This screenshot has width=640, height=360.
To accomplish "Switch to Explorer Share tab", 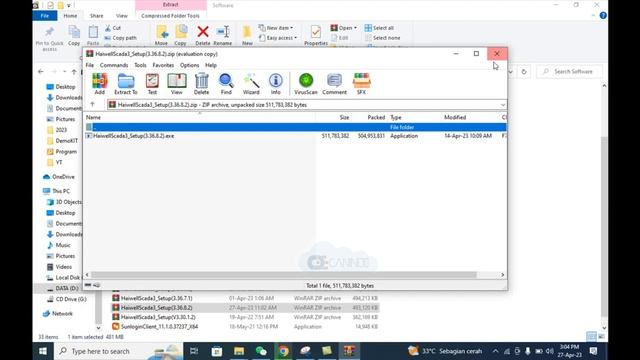I will pos(96,16).
